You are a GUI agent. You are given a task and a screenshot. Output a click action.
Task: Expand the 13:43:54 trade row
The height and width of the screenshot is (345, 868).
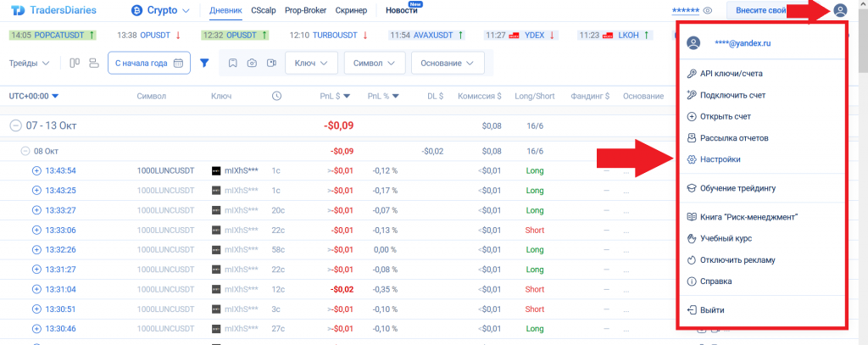tap(36, 170)
